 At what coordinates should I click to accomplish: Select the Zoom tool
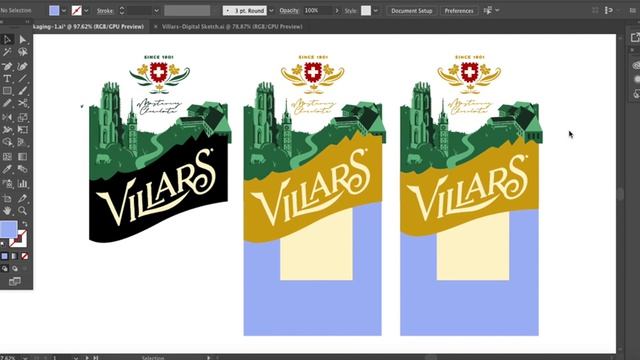tap(22, 211)
